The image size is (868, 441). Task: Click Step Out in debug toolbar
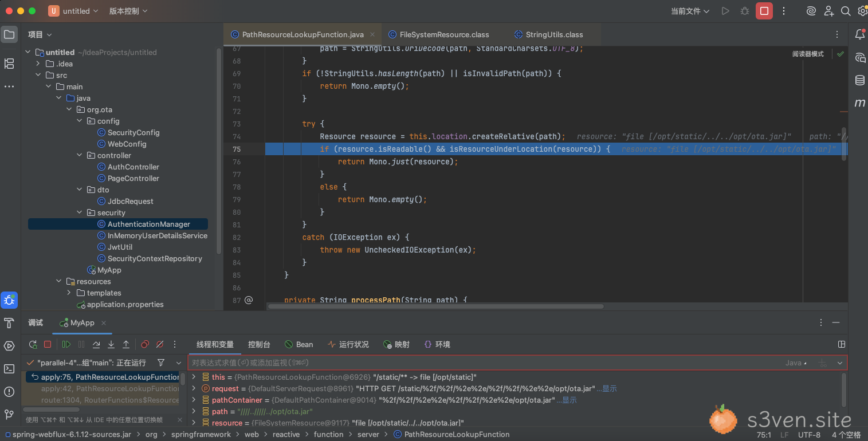(126, 344)
